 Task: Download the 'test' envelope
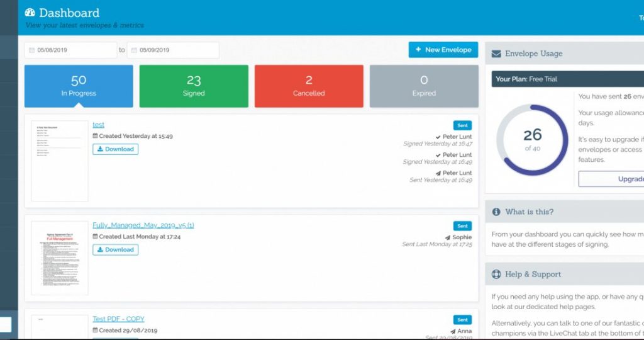pyautogui.click(x=116, y=149)
